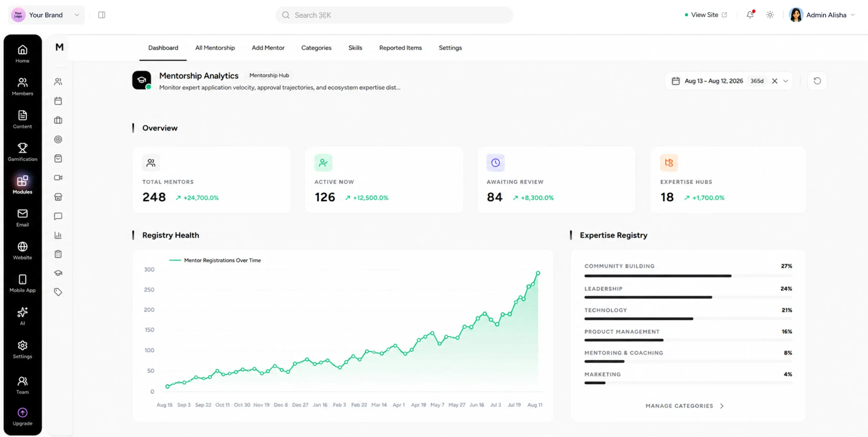Switch to the Dashboard tab
This screenshot has height=437, width=868.
tap(163, 48)
